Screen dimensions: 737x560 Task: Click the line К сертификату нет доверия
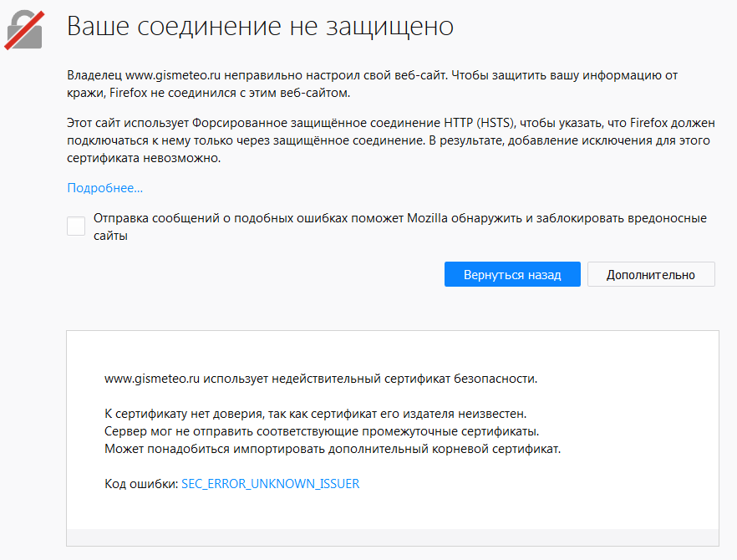coord(315,414)
